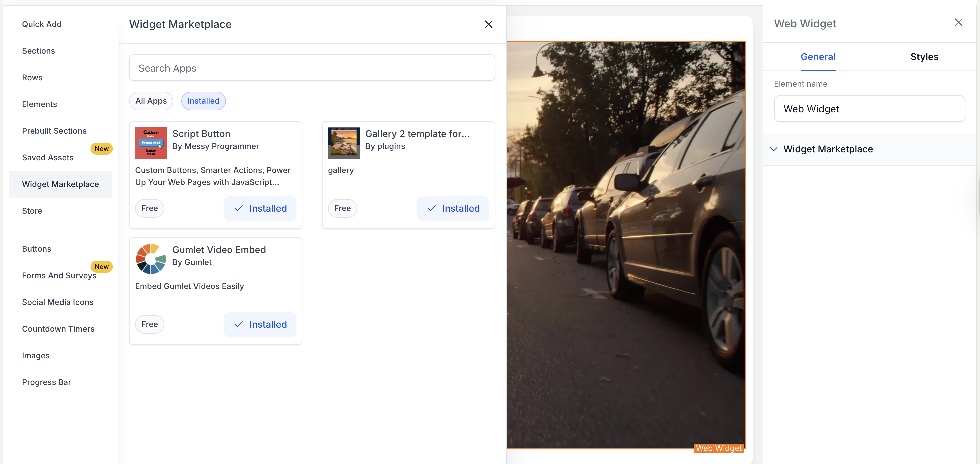This screenshot has width=980, height=464.
Task: Switch to the Styles tab
Action: (x=924, y=57)
